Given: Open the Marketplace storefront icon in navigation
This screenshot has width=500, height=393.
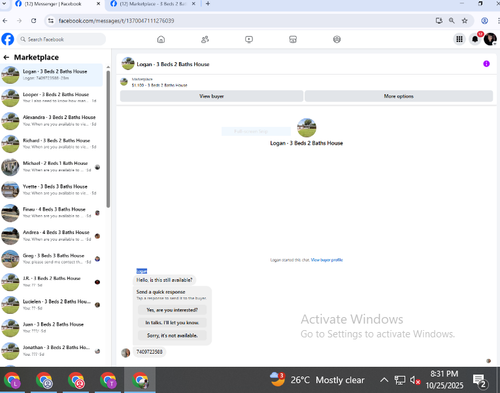Looking at the screenshot, I should tap(293, 39).
